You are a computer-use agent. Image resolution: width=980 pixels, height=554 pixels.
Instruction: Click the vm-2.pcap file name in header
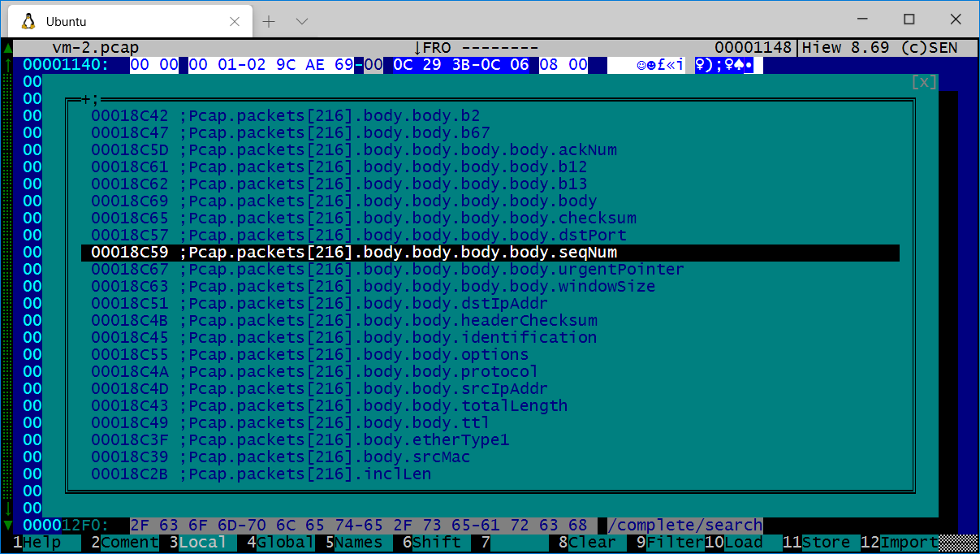point(96,47)
